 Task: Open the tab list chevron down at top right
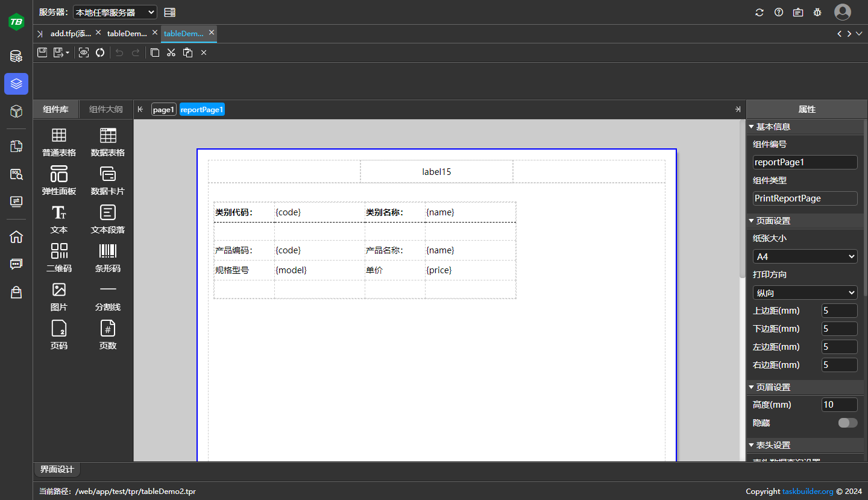[860, 34]
